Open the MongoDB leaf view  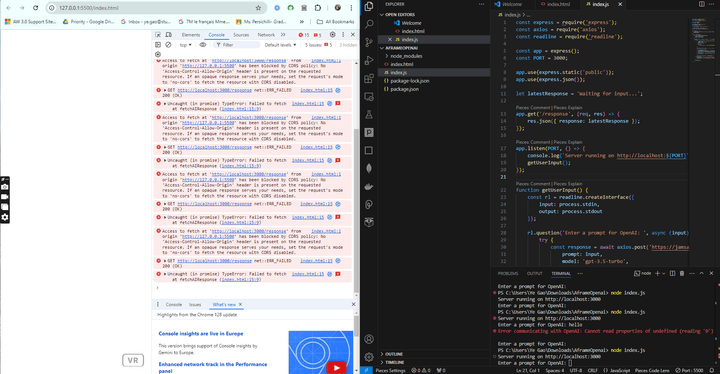click(x=369, y=169)
